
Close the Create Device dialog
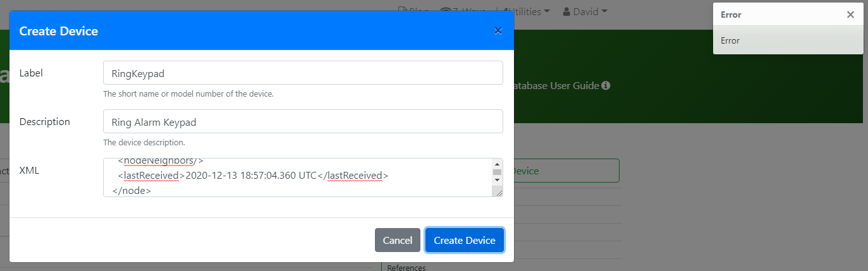click(498, 31)
